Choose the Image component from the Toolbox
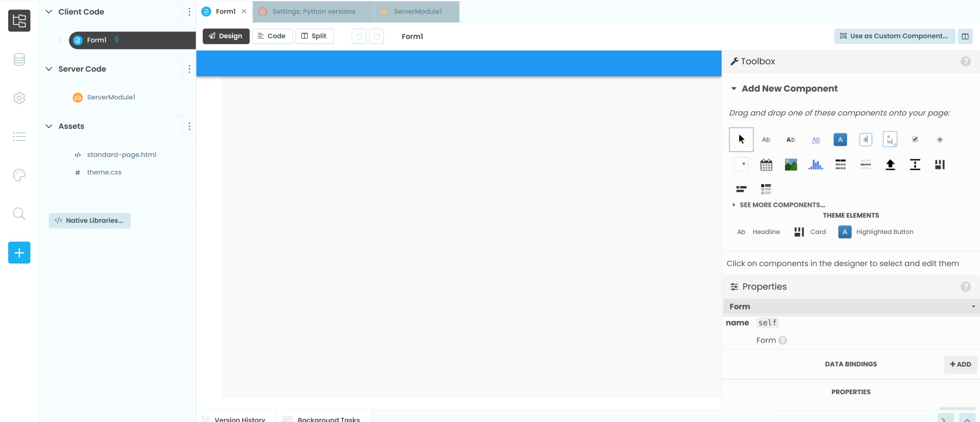Image resolution: width=980 pixels, height=422 pixels. click(x=791, y=164)
